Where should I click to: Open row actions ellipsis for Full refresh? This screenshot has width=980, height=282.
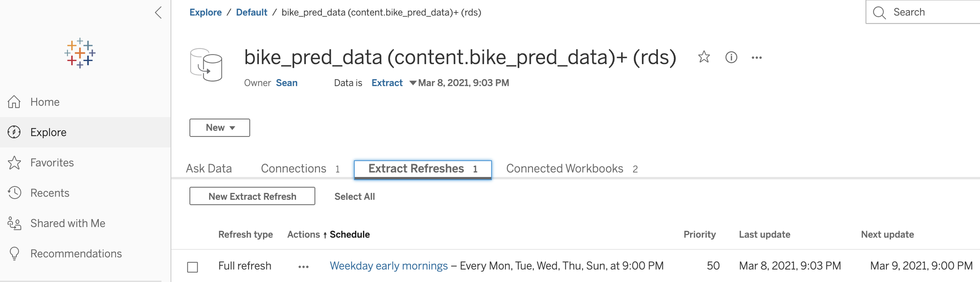pos(303,267)
